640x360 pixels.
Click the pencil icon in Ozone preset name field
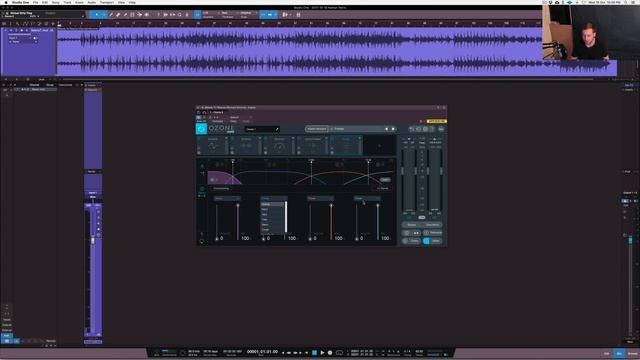(x=277, y=129)
